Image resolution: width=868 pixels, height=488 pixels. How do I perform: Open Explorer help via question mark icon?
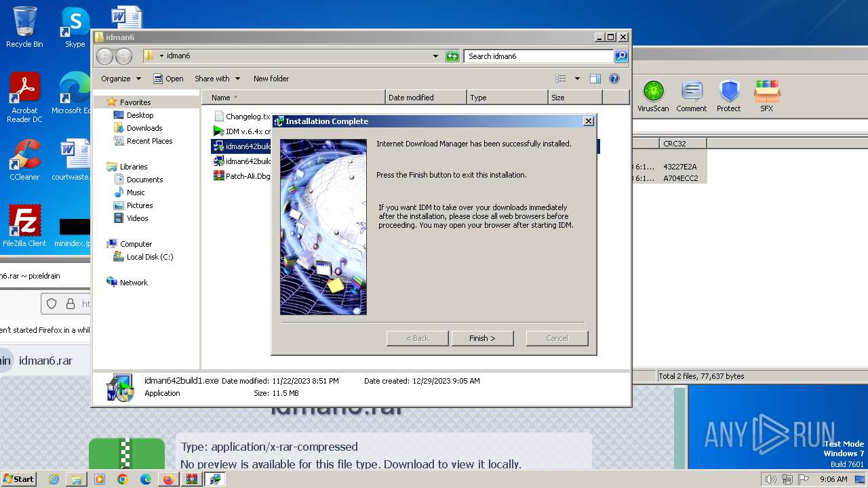614,79
